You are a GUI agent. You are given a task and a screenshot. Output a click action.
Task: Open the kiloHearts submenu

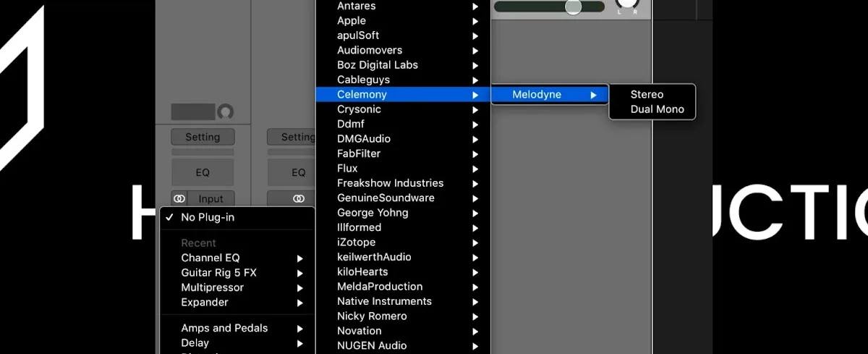[403, 271]
